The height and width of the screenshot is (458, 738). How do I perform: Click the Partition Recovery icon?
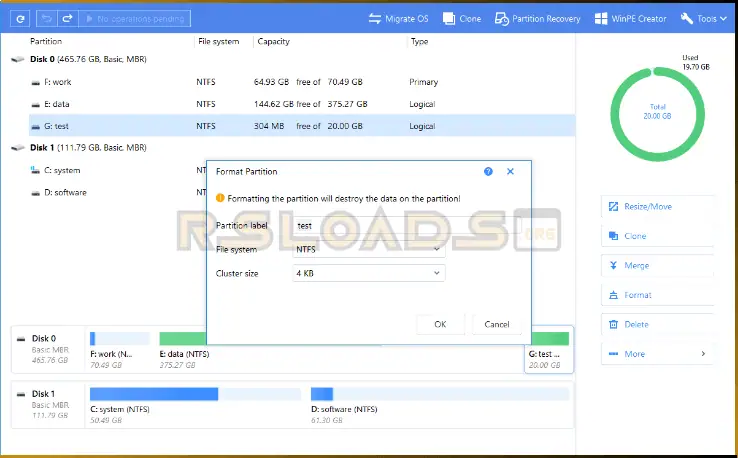[x=502, y=19]
